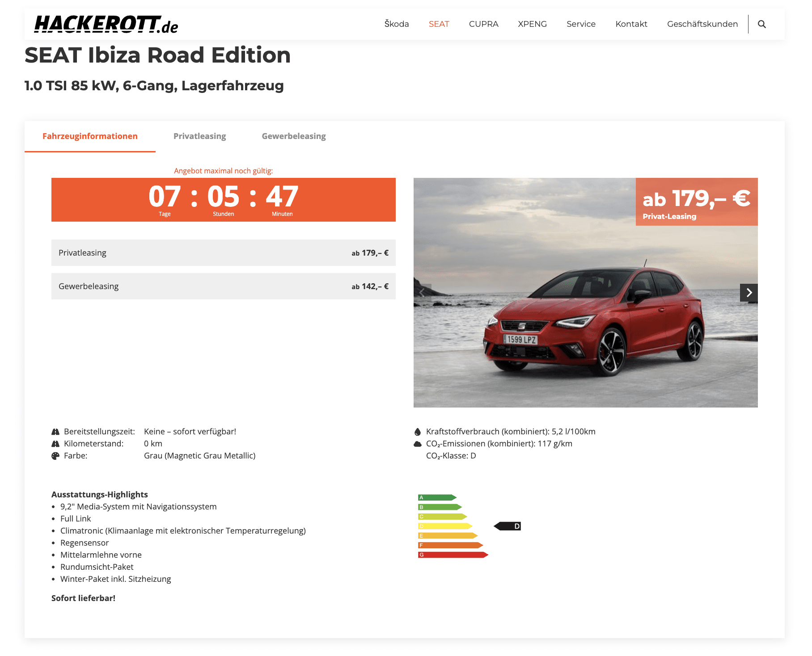Click the CO₂ cloud emissions icon

(418, 444)
